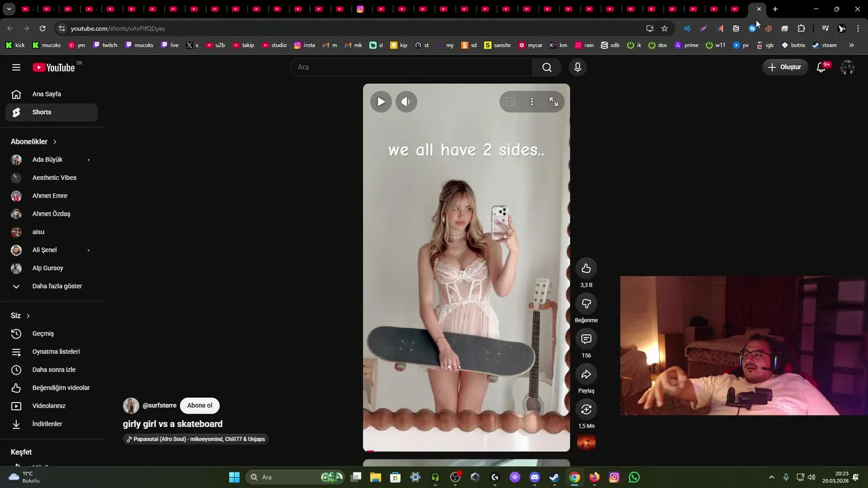This screenshot has width=868, height=488.
Task: Expand Daha fazla göster subscriptions
Action: pos(52,286)
